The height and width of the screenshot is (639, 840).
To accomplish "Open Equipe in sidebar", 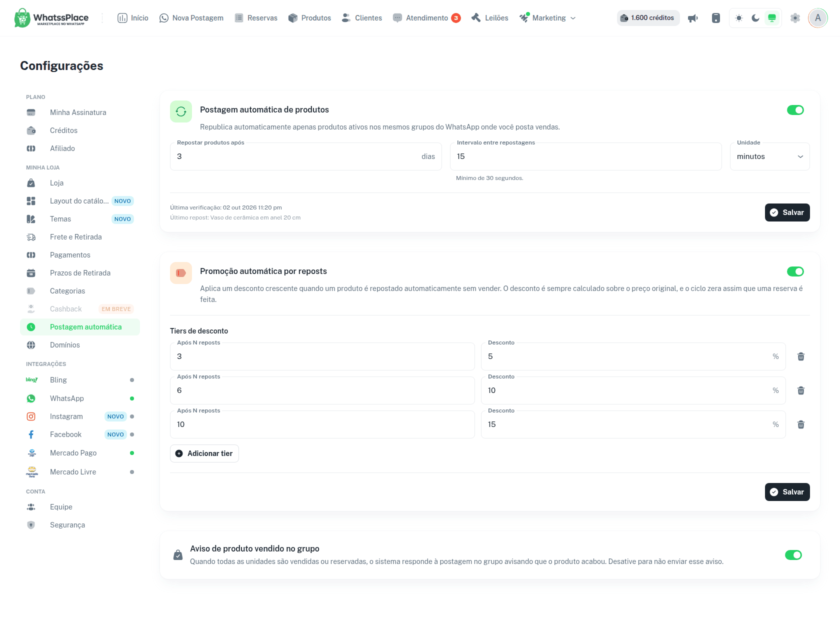I will [80, 507].
